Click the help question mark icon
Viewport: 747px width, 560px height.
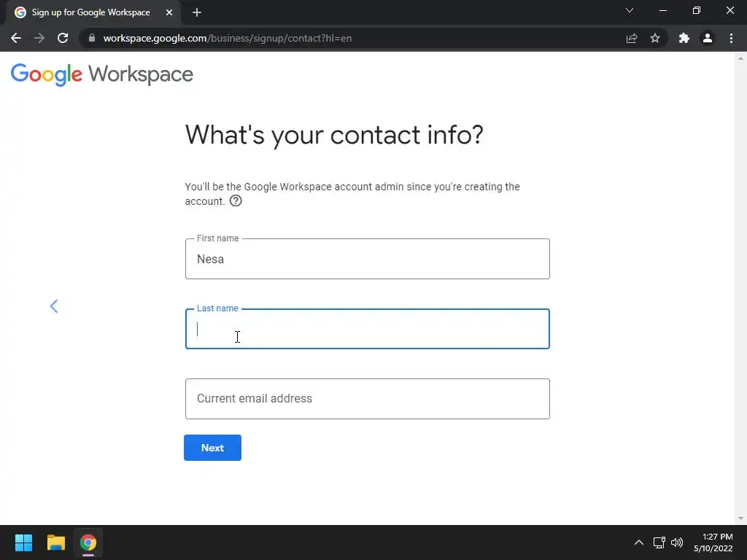click(x=236, y=201)
